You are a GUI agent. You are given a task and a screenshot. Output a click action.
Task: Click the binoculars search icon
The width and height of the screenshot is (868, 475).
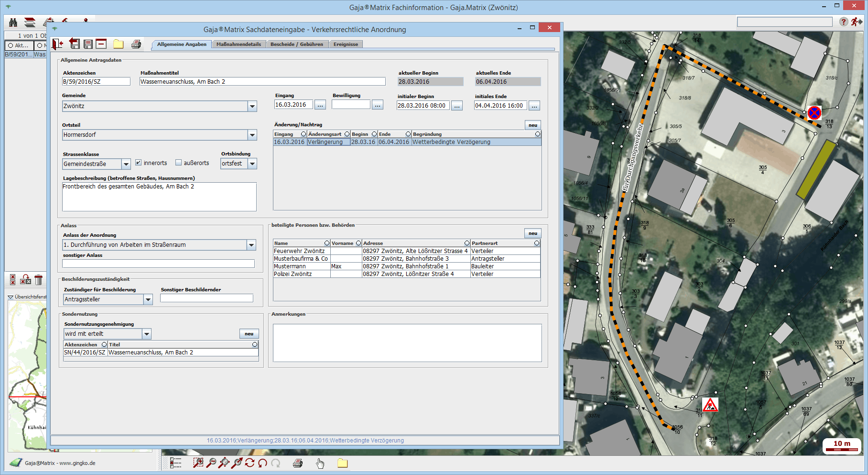click(13, 22)
